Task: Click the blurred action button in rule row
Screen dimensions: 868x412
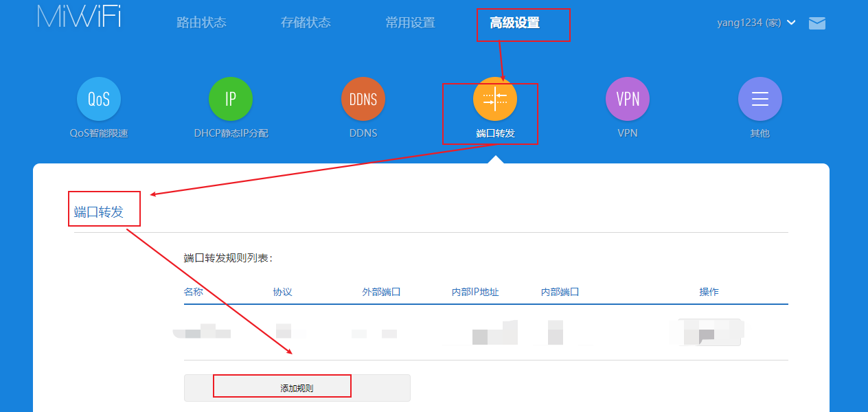Action: coord(709,332)
